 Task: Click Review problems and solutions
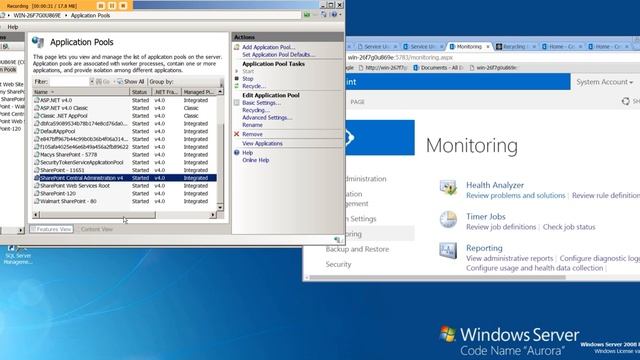click(x=516, y=196)
